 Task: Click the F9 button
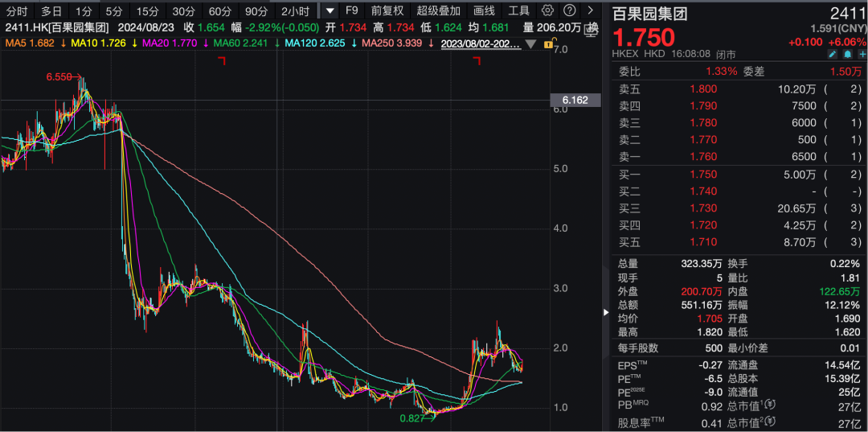point(351,10)
